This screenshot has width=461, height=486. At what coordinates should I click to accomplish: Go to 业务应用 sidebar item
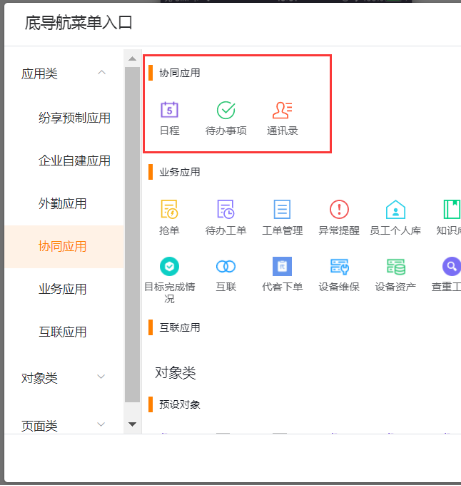[x=62, y=289]
